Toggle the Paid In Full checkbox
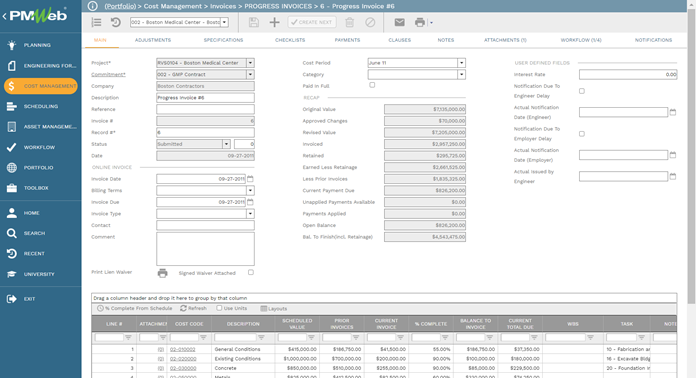This screenshot has height=378, width=696. (372, 85)
